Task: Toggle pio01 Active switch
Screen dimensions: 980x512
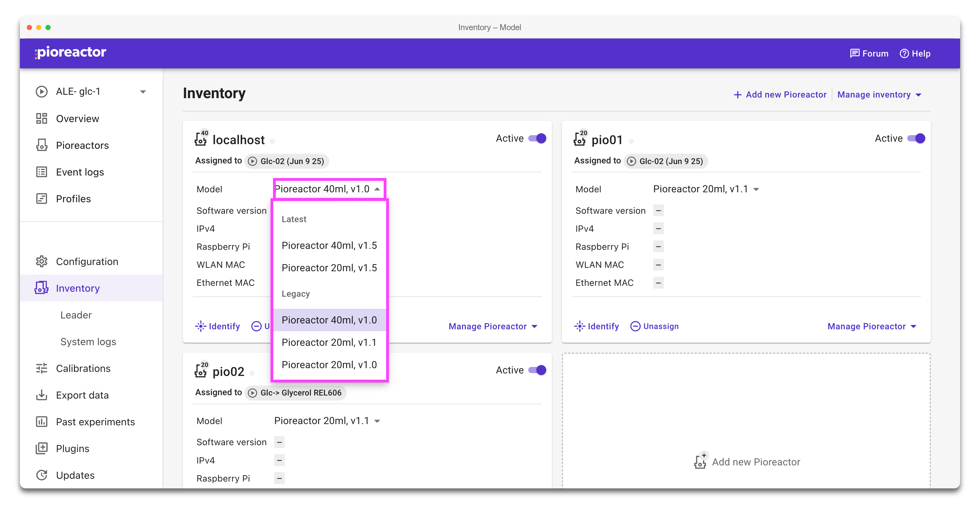Action: 916,138
